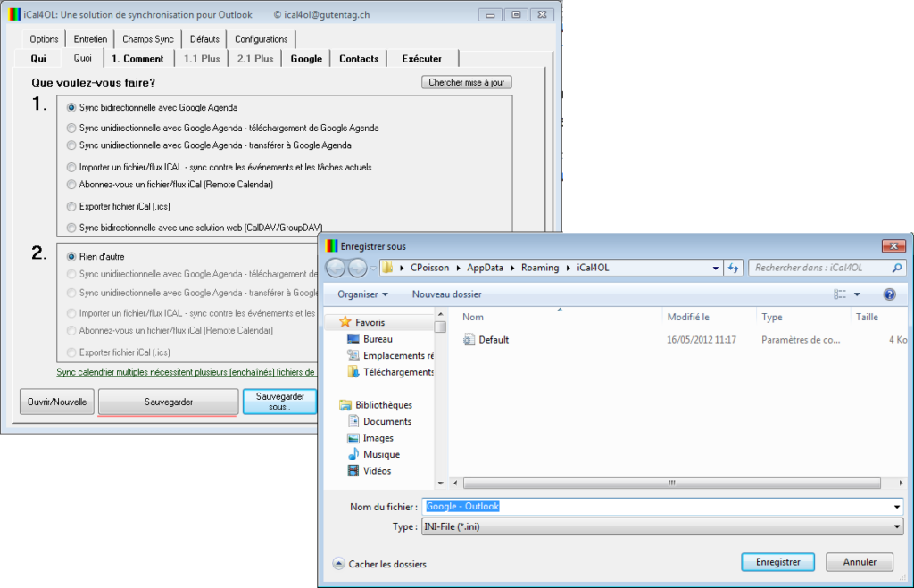This screenshot has width=914, height=588.
Task: Select Sync bidirectionnelle avec une solution web
Action: click(71, 228)
